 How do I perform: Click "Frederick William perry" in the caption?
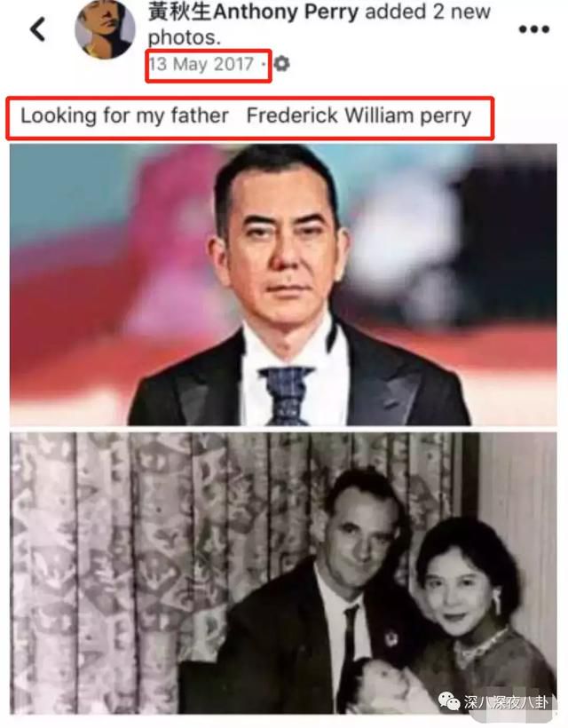tap(359, 116)
